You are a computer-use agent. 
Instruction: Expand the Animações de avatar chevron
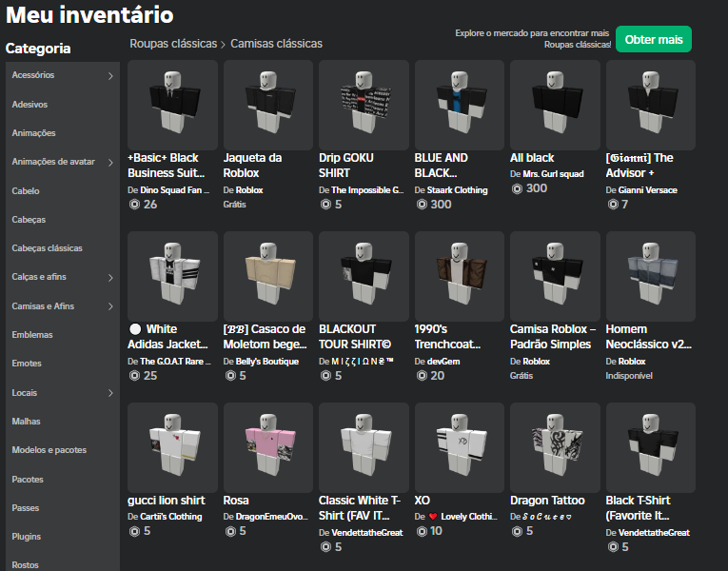(x=110, y=163)
